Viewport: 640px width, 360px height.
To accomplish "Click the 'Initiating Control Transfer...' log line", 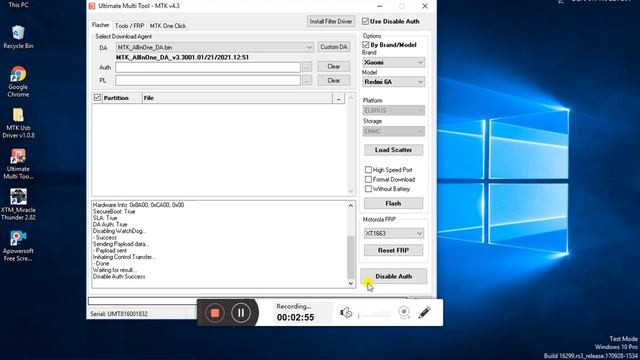I will click(x=124, y=257).
